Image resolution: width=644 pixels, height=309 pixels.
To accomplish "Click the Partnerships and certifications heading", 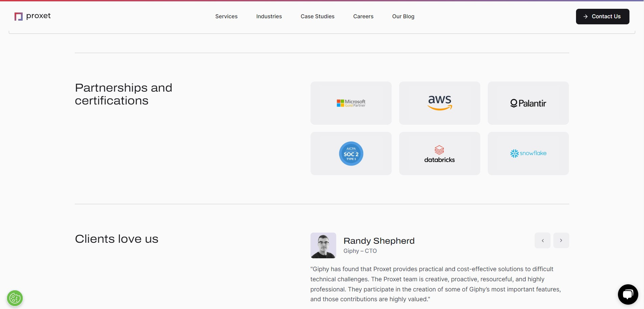I will tap(123, 94).
